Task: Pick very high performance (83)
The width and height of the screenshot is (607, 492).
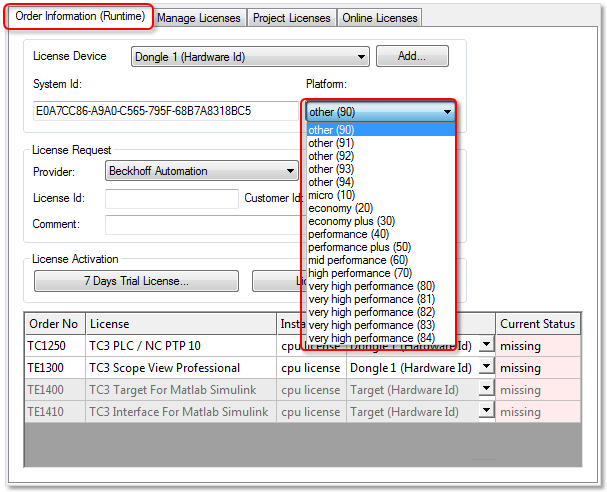Action: [381, 325]
